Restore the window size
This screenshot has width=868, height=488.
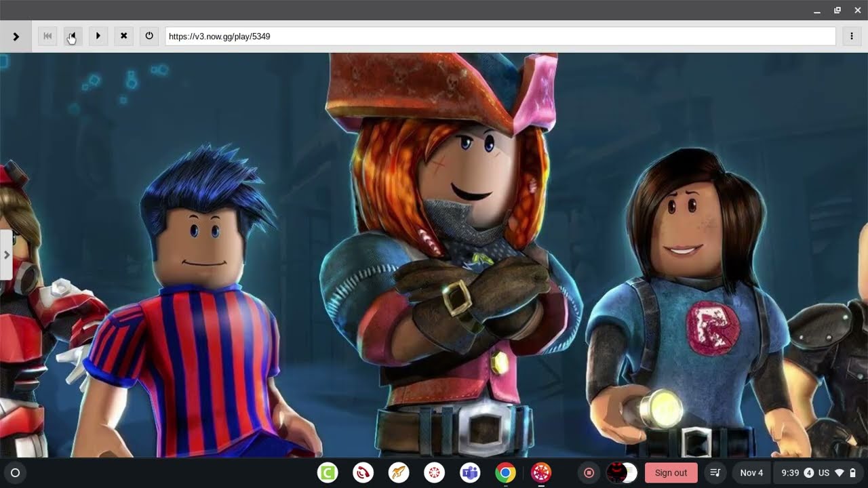(x=837, y=10)
